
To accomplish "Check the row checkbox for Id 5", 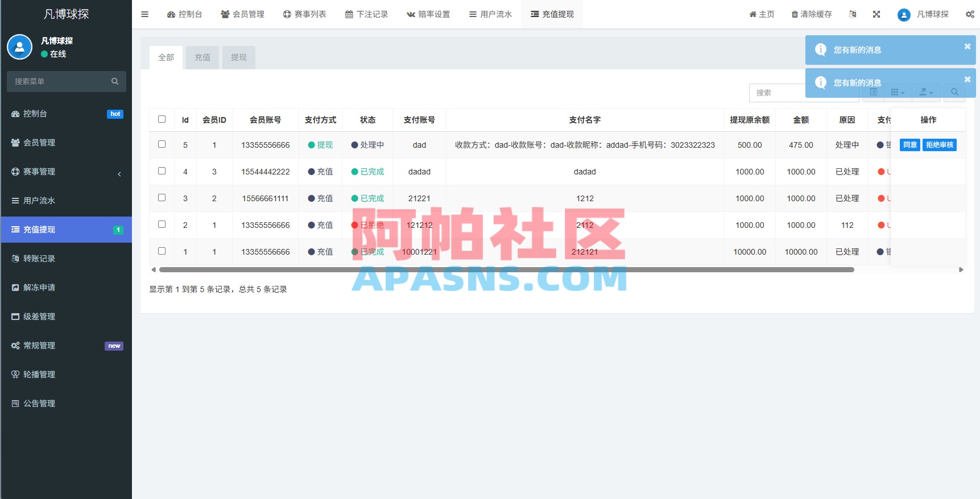I will [x=162, y=144].
